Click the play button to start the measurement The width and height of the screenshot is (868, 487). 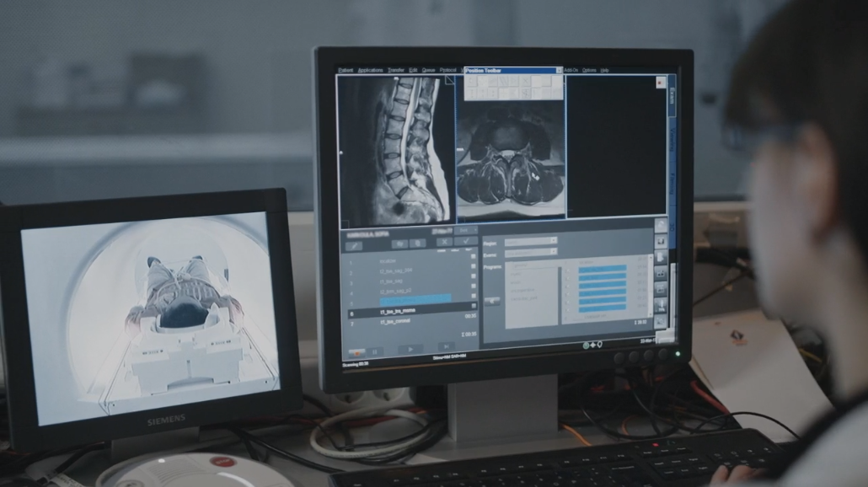410,349
